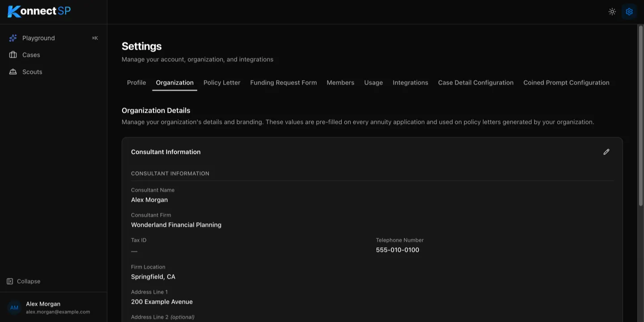Click the consultant name value Alex Morgan
This screenshot has width=644, height=322.
pos(149,200)
